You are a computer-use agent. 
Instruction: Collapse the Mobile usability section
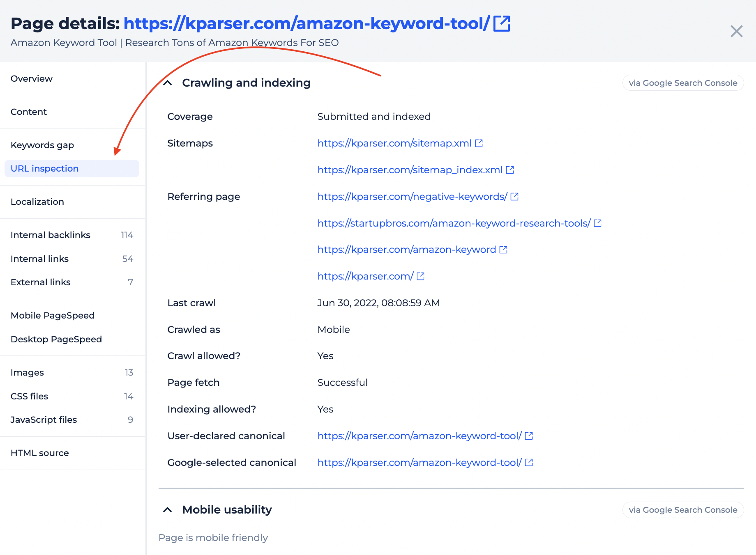pyautogui.click(x=167, y=510)
